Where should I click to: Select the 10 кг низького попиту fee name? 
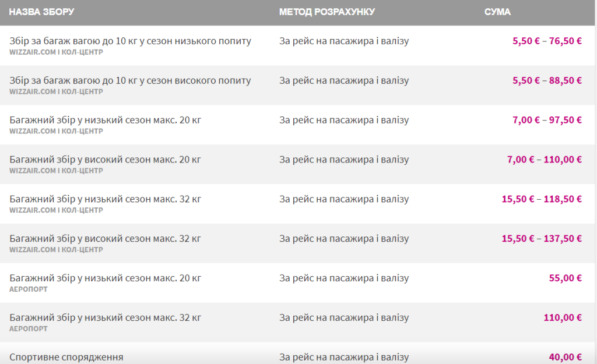(x=130, y=41)
